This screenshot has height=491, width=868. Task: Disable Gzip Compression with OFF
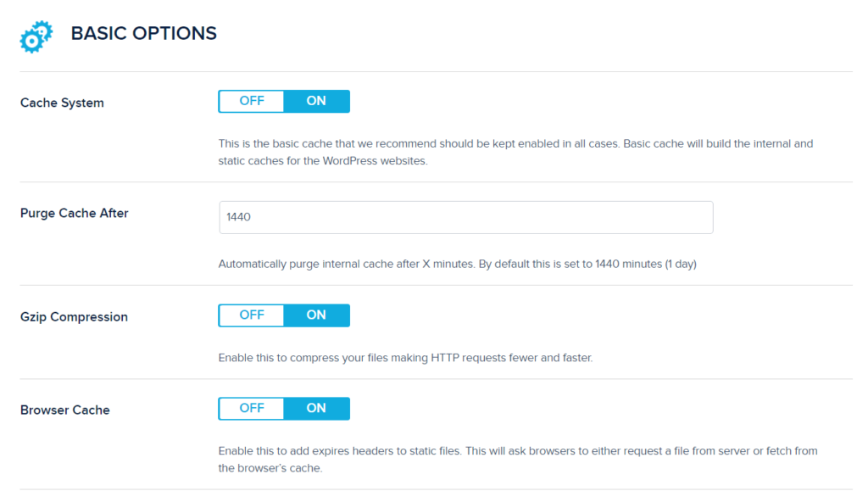252,315
